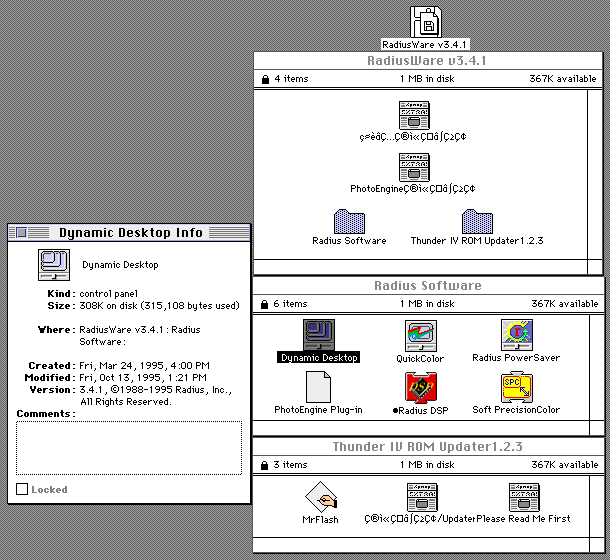Click vertical scrollbar of Radius Software window

(597, 368)
